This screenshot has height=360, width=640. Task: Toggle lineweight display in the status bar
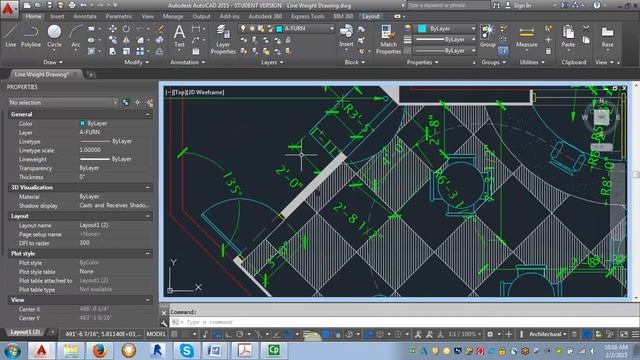(x=307, y=334)
